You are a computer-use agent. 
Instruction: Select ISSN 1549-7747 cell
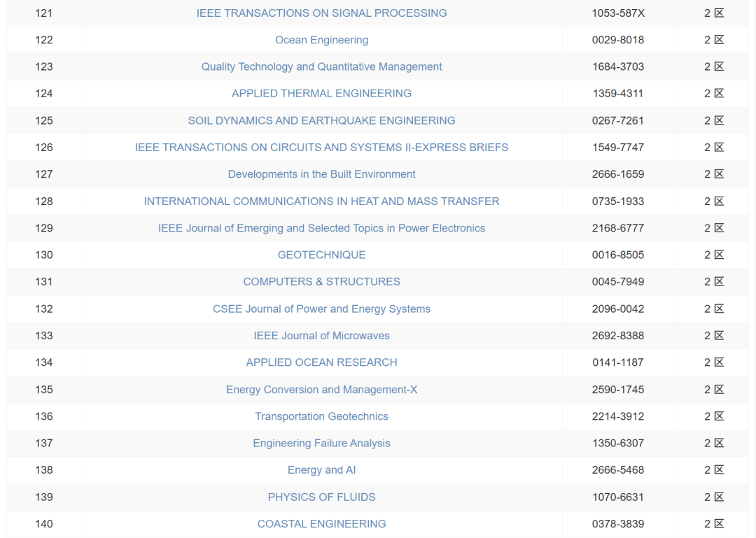point(618,148)
